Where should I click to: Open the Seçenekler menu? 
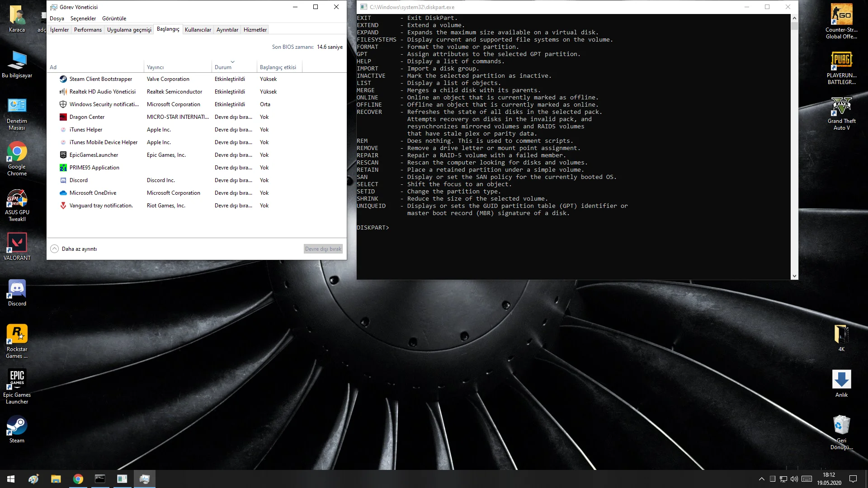pos(83,19)
